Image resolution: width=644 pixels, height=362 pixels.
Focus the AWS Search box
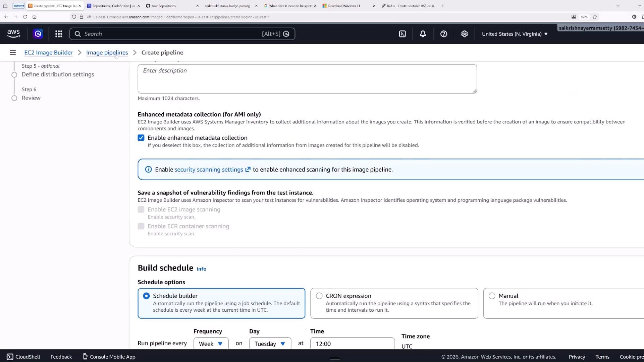click(182, 34)
